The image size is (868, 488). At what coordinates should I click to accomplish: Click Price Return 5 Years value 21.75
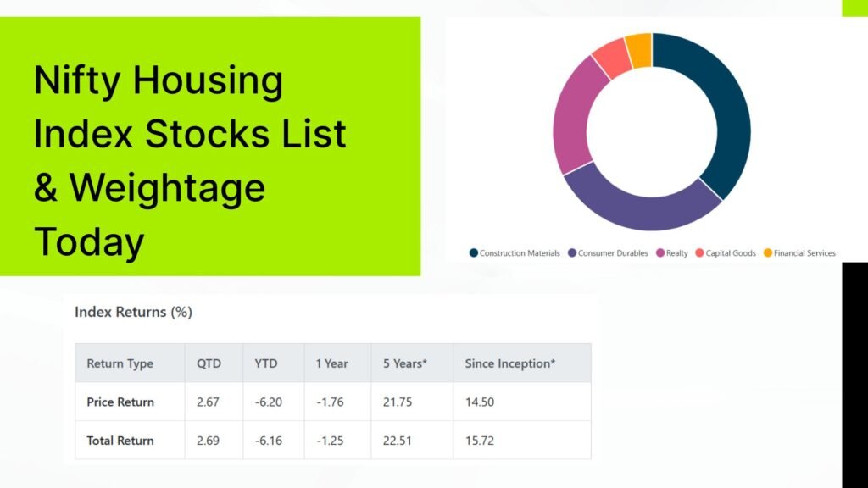pos(398,402)
